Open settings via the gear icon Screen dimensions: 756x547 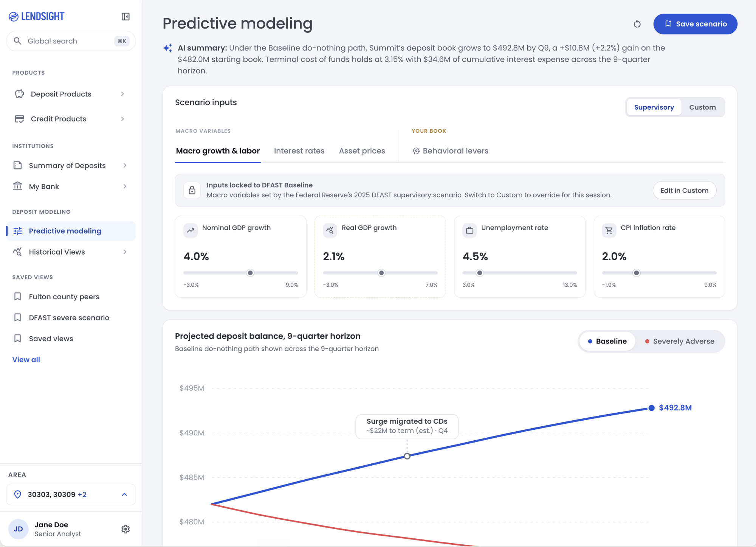click(x=125, y=529)
